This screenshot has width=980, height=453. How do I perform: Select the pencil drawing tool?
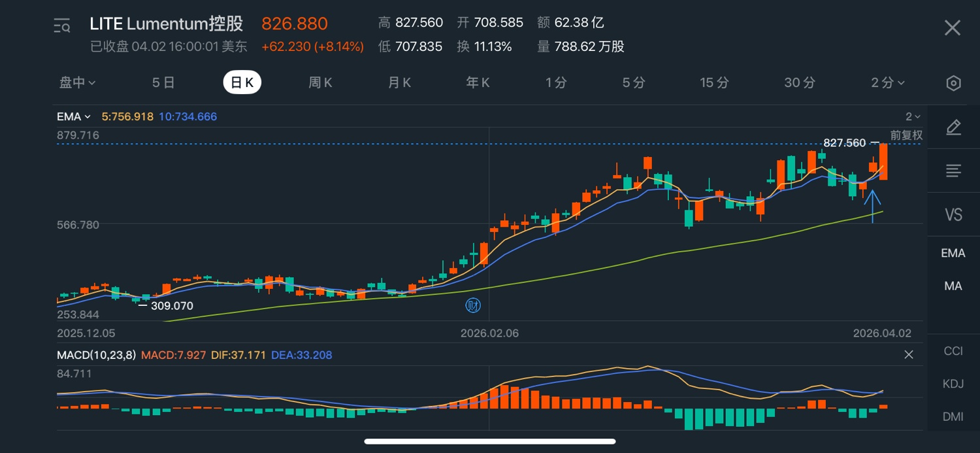(953, 127)
